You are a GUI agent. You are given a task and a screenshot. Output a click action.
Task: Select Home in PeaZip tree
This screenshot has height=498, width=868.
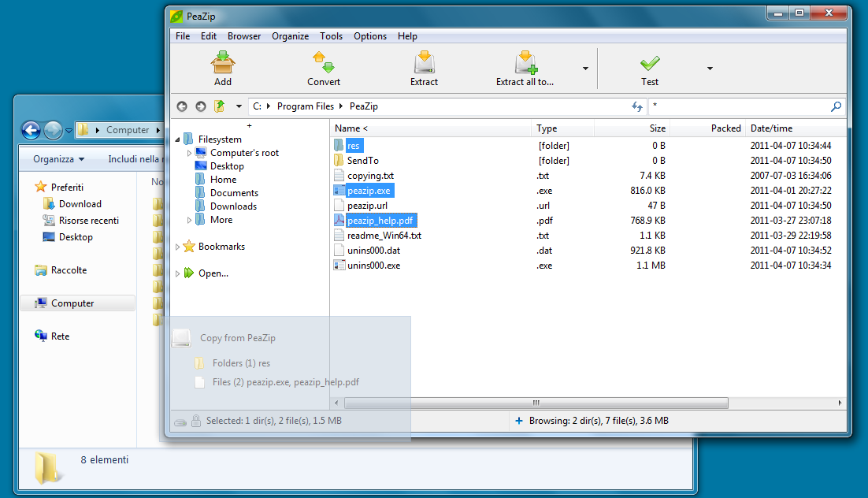223,180
